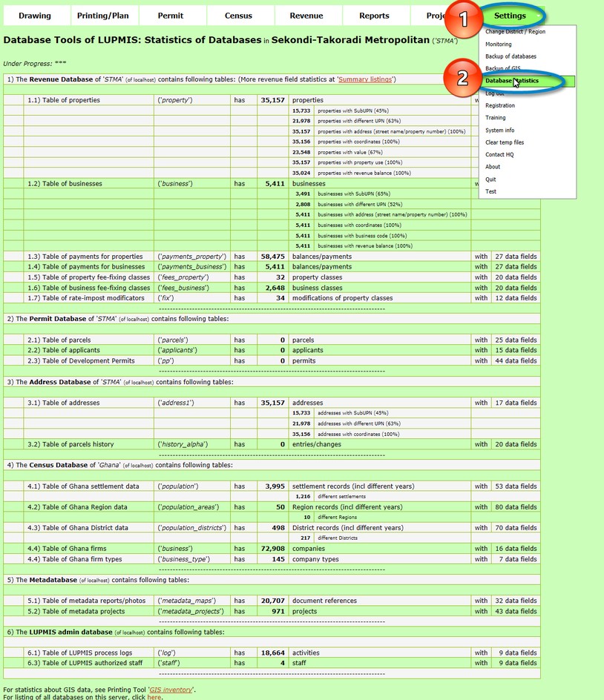The height and width of the screenshot is (700, 604).
Task: Select Test menu entry
Action: [490, 191]
